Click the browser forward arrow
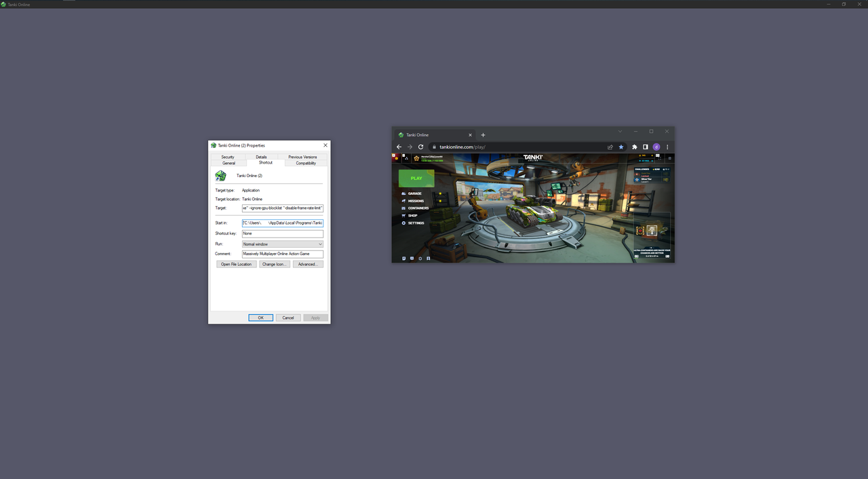 point(410,147)
